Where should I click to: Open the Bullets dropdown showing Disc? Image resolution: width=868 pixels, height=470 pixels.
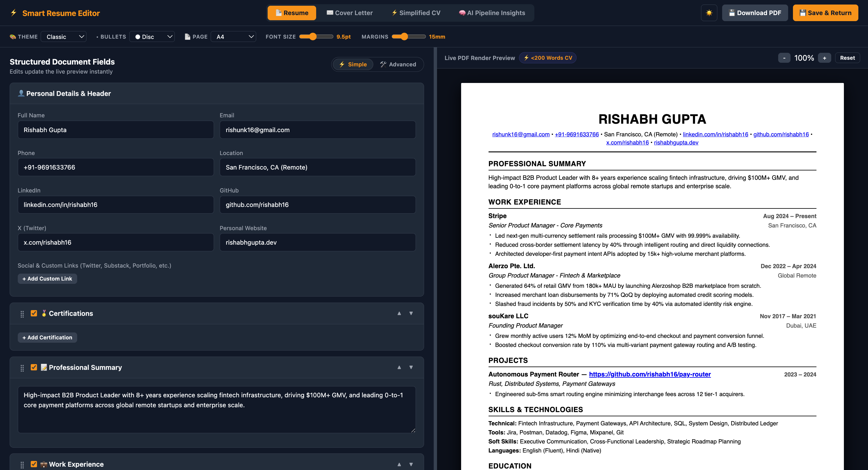point(152,37)
